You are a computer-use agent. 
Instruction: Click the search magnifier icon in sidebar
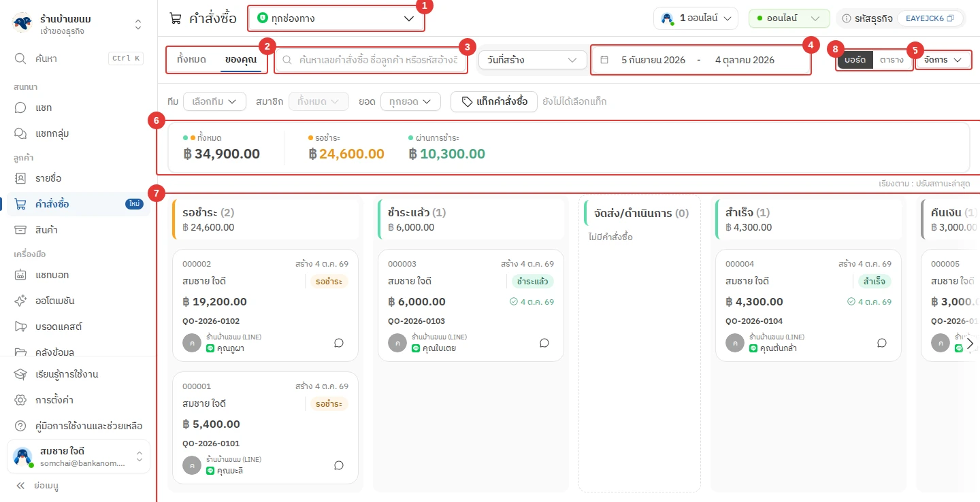pyautogui.click(x=20, y=58)
